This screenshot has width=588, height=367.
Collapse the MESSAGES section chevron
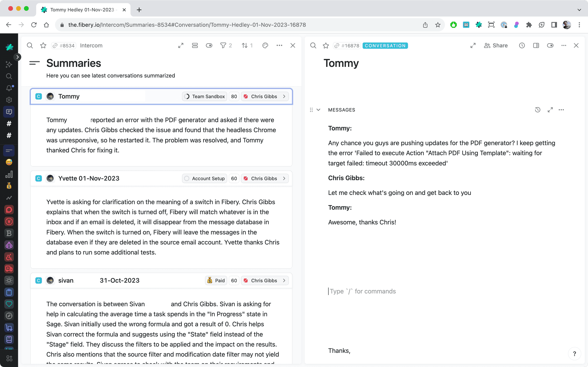point(318,110)
